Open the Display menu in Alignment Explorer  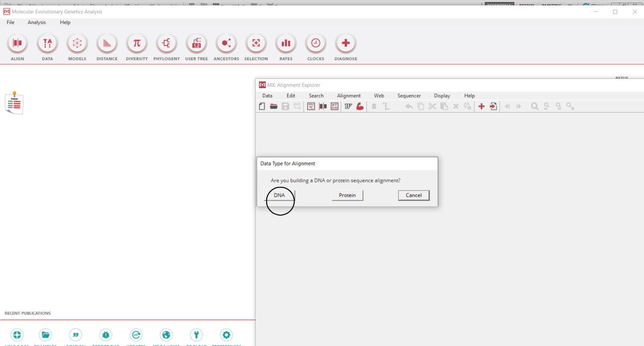(x=442, y=96)
